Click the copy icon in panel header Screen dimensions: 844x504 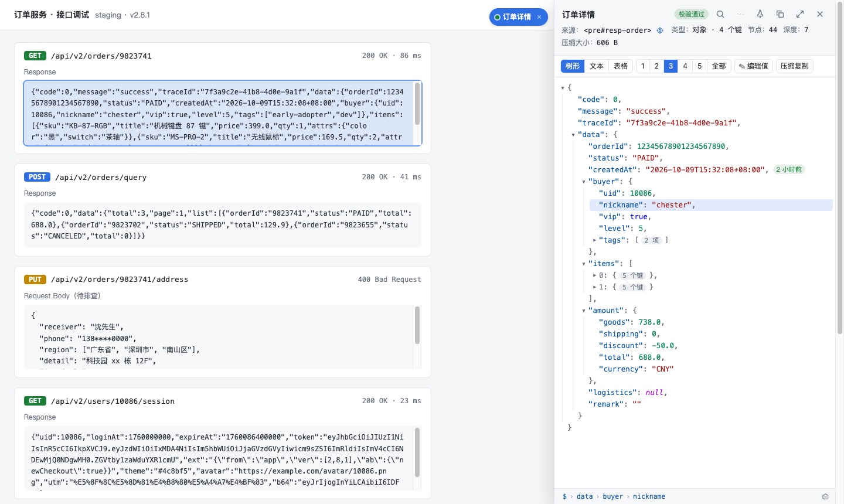[x=780, y=14]
